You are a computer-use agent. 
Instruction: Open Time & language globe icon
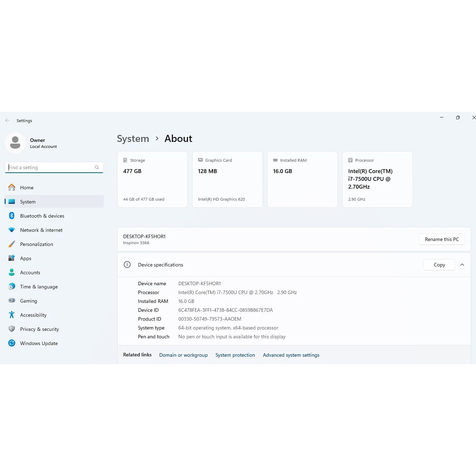(x=12, y=286)
